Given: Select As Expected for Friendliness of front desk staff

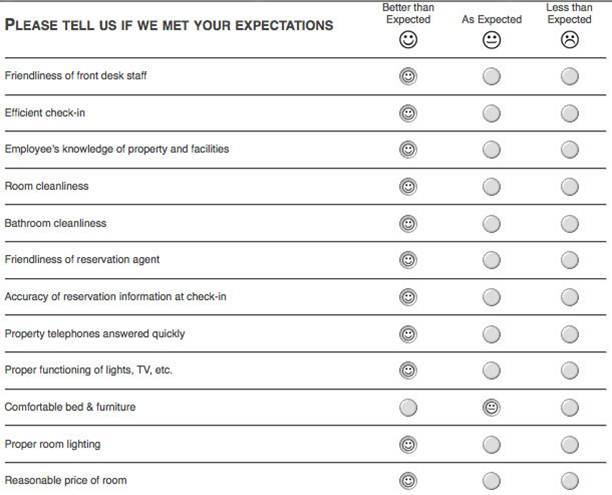Looking at the screenshot, I should pyautogui.click(x=491, y=77).
